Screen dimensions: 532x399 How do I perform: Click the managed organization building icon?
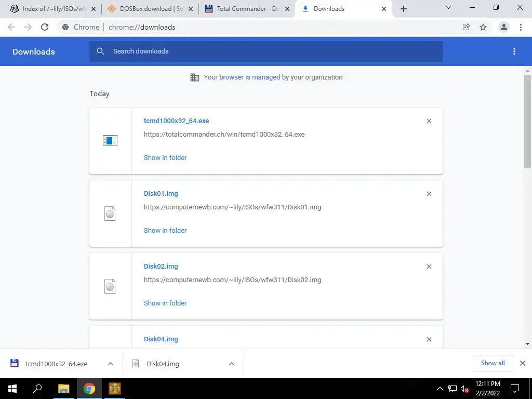point(195,77)
